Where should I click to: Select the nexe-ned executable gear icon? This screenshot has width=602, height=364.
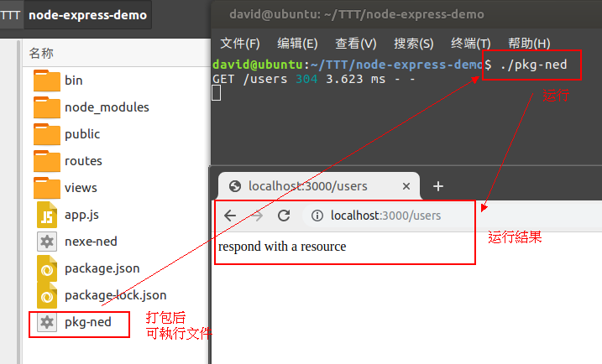(47, 242)
